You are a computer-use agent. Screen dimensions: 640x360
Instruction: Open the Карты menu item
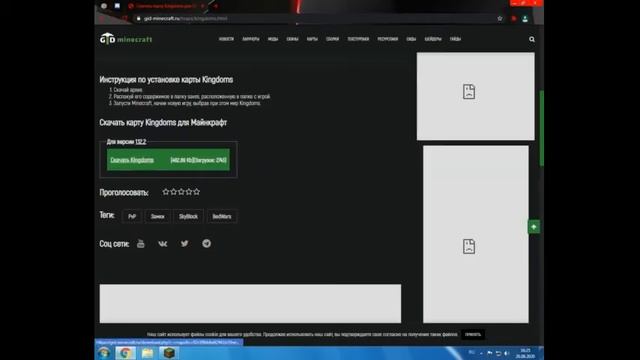pos(312,39)
